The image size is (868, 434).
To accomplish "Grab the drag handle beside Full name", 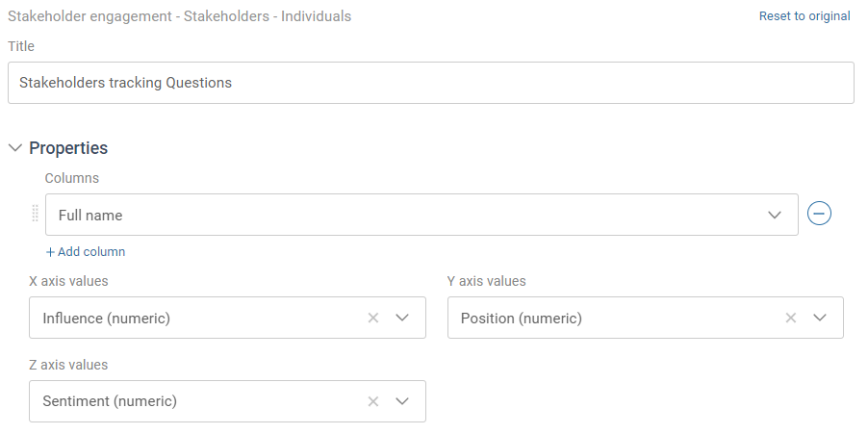I will coord(35,214).
